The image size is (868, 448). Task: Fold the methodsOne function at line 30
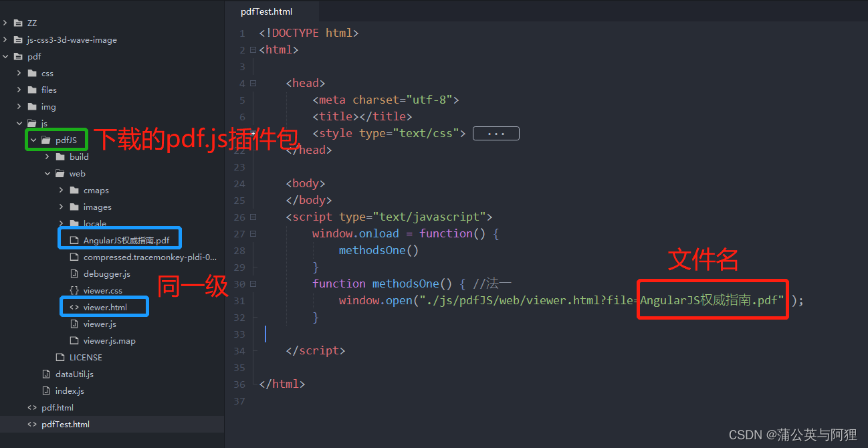point(253,284)
